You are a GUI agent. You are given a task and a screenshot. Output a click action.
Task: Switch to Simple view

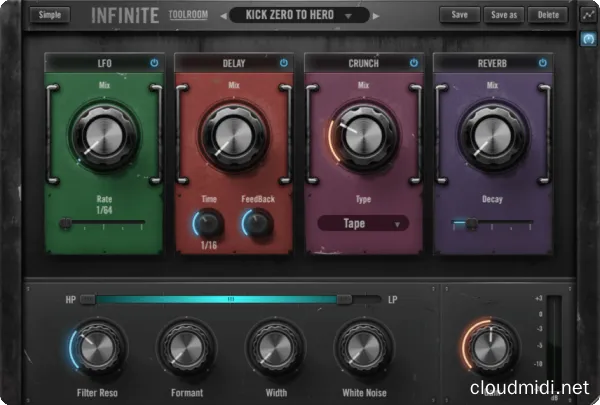[x=50, y=15]
